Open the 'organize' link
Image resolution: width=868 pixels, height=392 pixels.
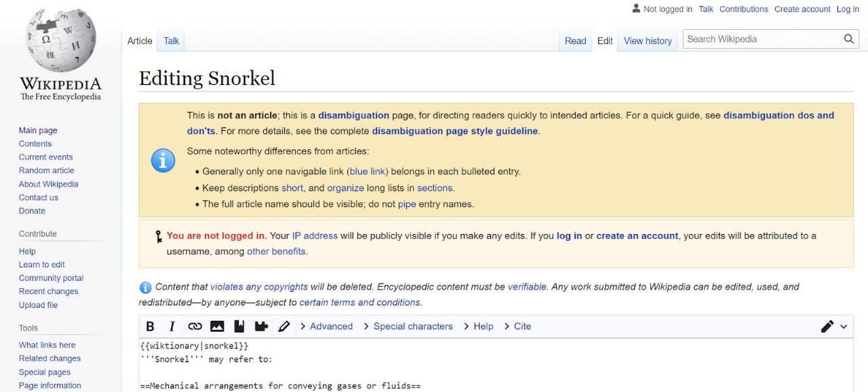click(x=346, y=188)
